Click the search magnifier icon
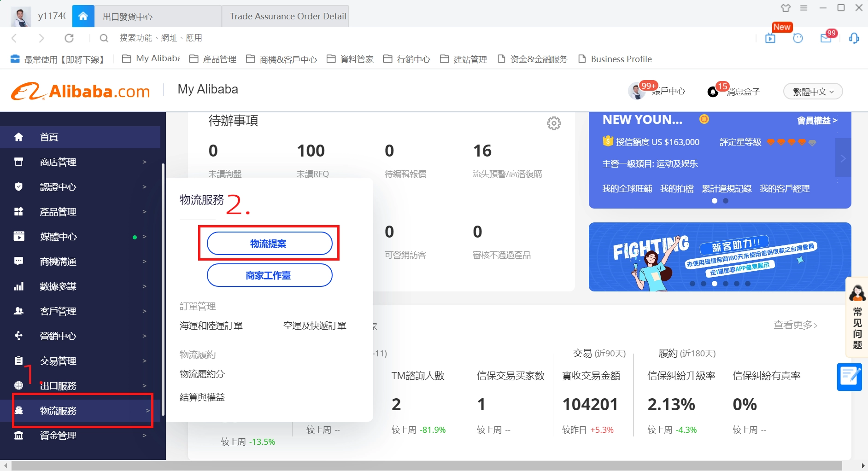Screen dimensions: 868x471 pyautogui.click(x=104, y=38)
